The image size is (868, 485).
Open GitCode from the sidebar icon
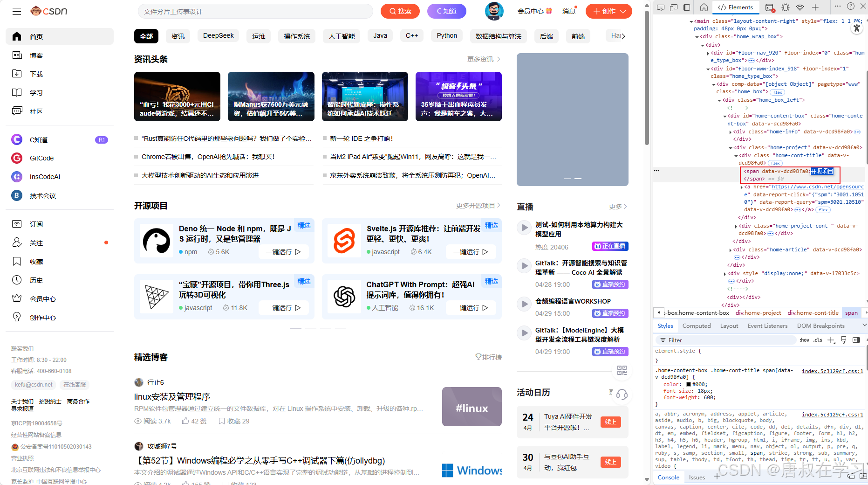[x=17, y=158]
